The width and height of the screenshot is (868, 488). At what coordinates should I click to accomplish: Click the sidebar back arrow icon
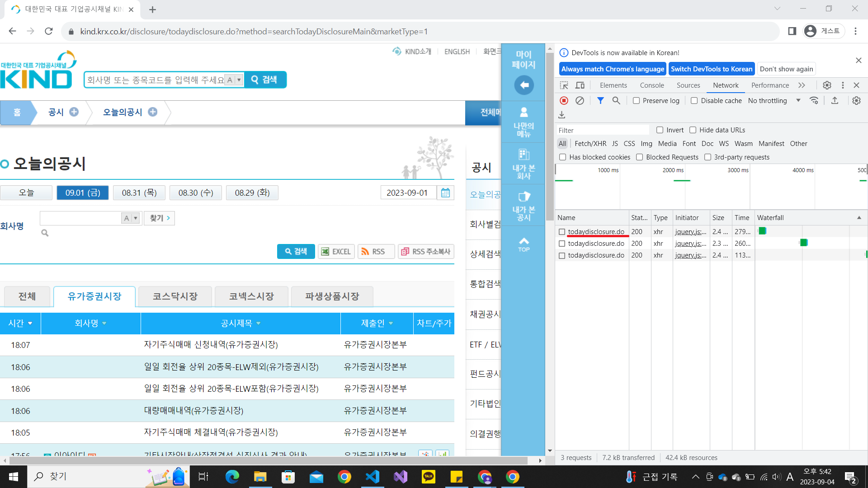click(x=524, y=85)
